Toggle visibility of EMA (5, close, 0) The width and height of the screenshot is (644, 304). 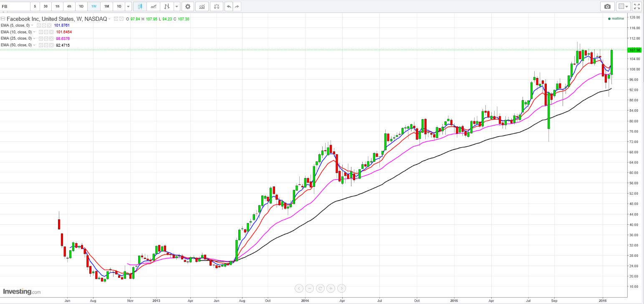click(x=39, y=25)
